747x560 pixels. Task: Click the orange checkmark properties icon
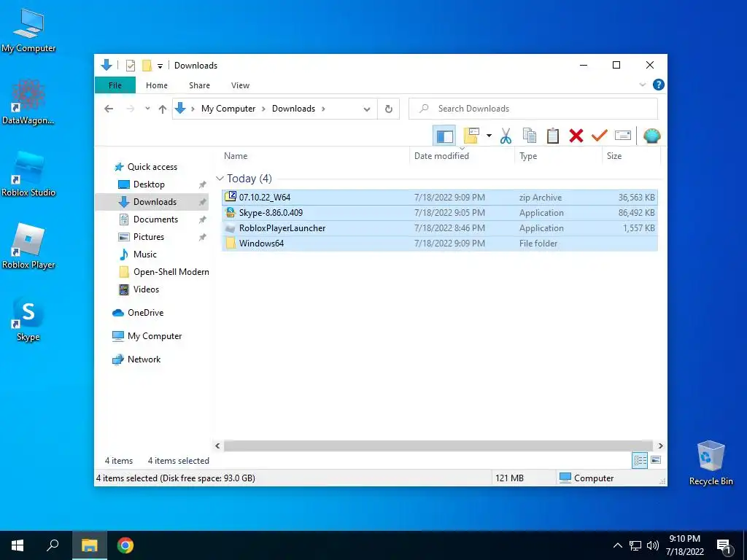pos(600,136)
